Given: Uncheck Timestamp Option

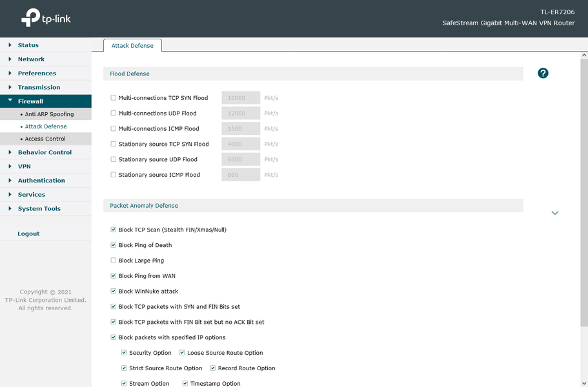Looking at the screenshot, I should click(185, 383).
